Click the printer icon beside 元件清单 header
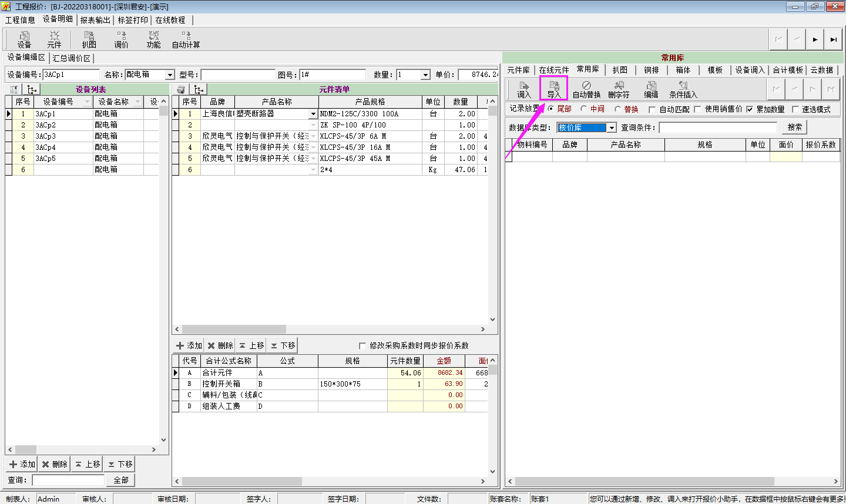 click(181, 89)
